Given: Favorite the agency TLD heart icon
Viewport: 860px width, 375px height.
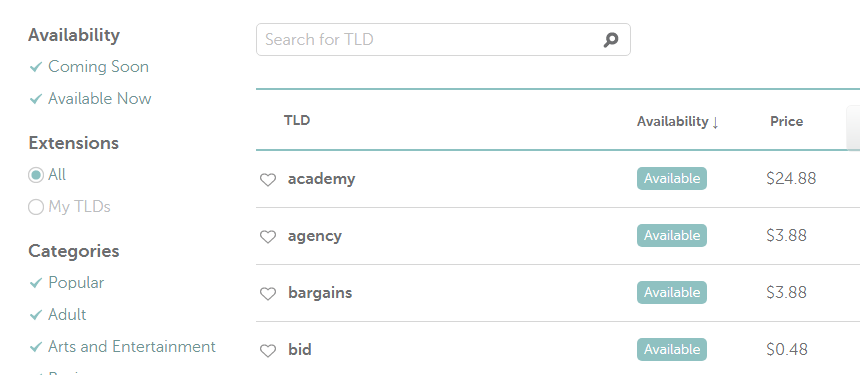Looking at the screenshot, I should [x=268, y=237].
